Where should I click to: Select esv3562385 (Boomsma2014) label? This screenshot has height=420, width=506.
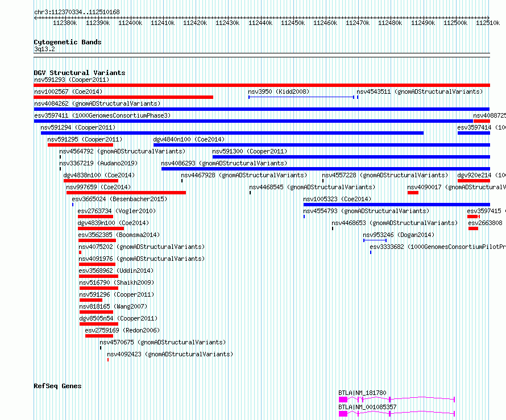[x=119, y=235]
